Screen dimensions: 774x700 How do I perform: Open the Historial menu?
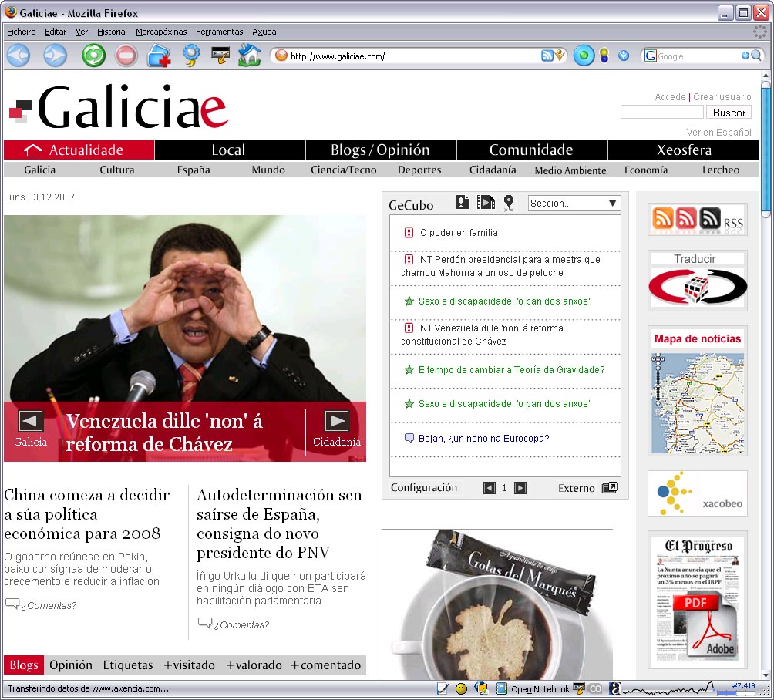coord(112,32)
